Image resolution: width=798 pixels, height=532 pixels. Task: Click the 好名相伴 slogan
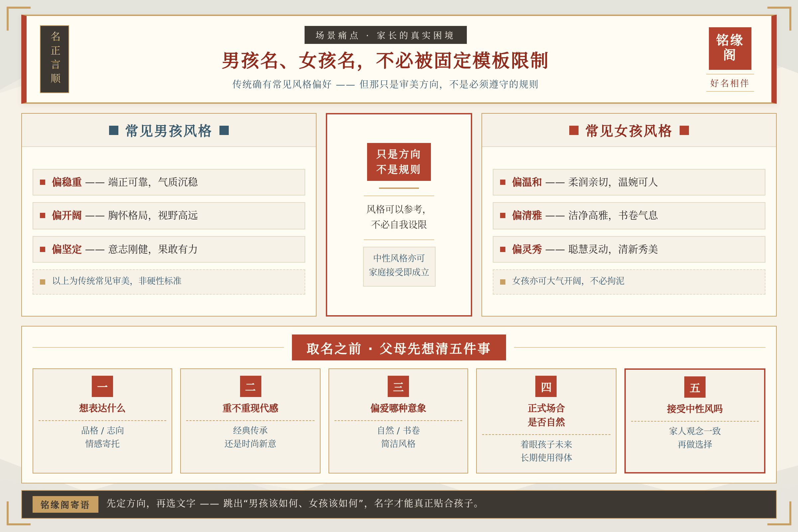(730, 83)
